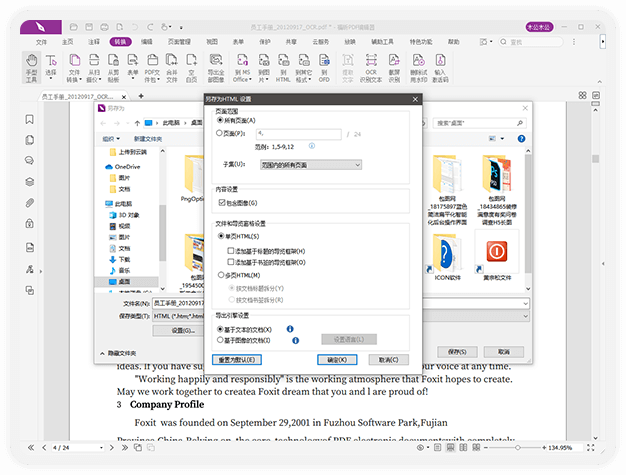This screenshot has width=626, height=475.
Task: Click the 输入激活码 activation code icon
Action: click(440, 68)
